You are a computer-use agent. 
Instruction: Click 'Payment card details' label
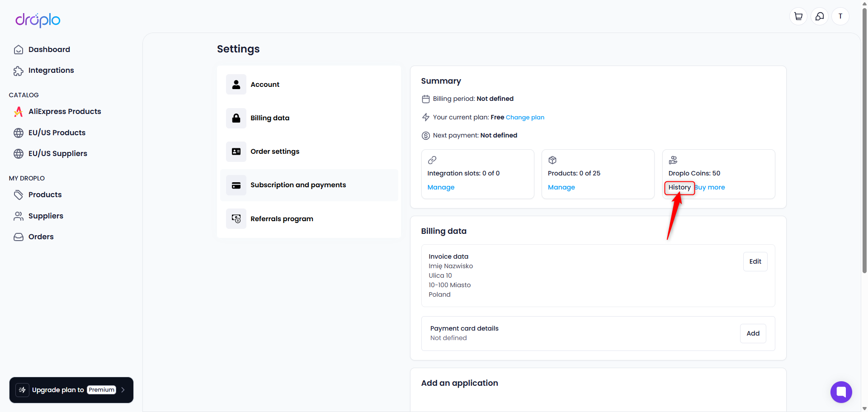pos(464,329)
